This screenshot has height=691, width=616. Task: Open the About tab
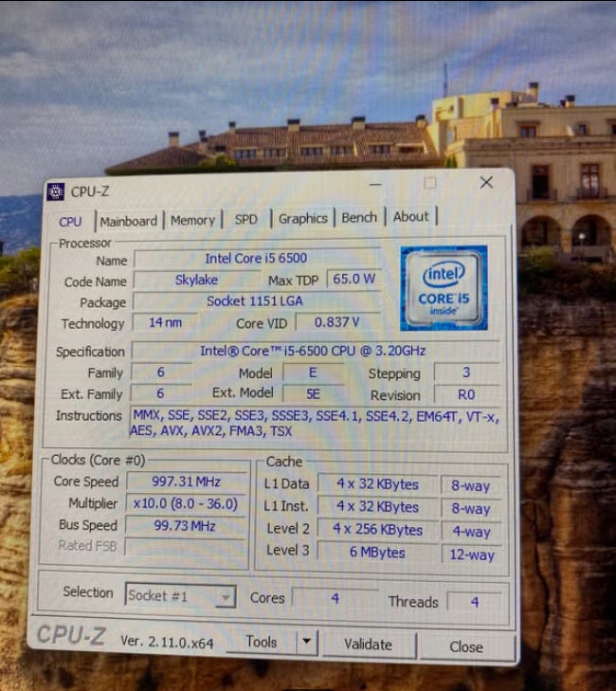click(410, 216)
